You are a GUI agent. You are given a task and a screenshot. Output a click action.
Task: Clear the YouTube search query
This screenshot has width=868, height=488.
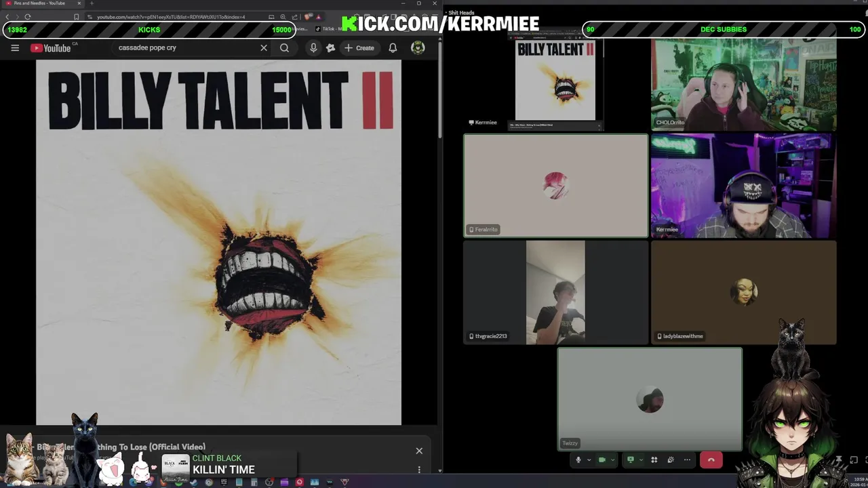[264, 48]
